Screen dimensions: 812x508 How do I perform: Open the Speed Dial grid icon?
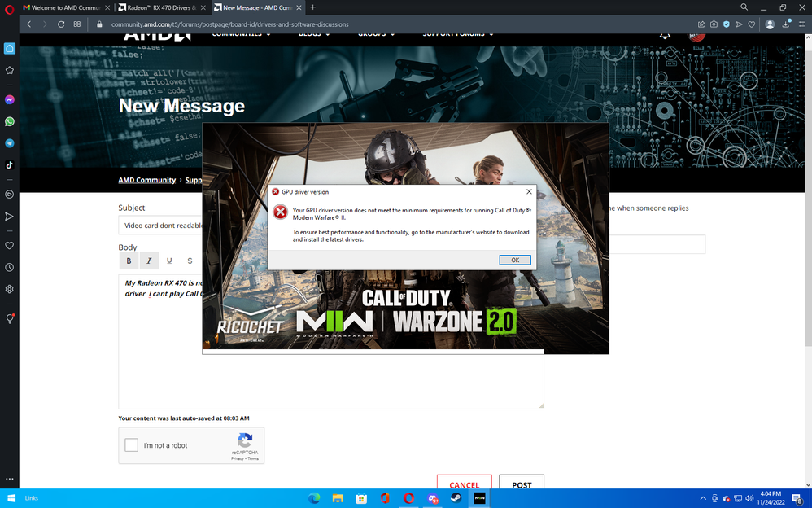click(x=77, y=24)
